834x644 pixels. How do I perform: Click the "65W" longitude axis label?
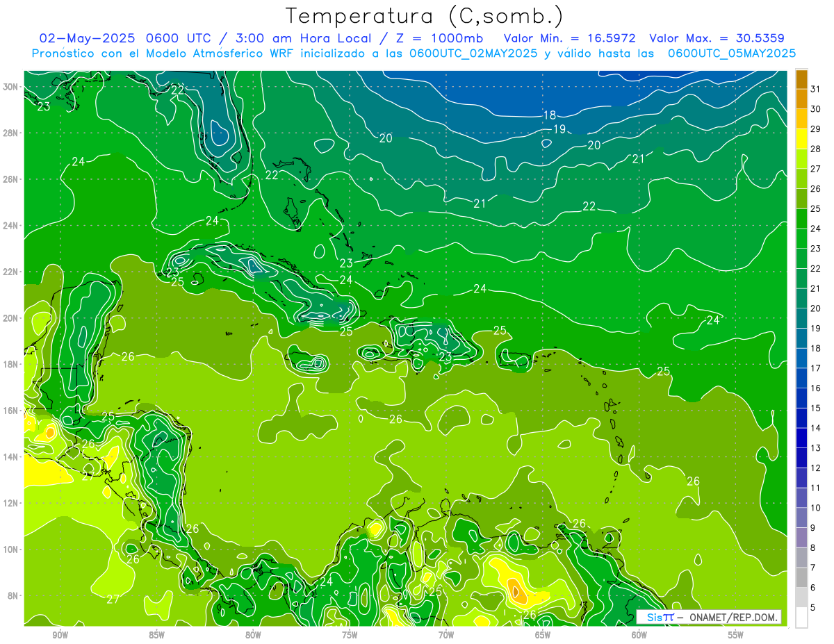[543, 634]
